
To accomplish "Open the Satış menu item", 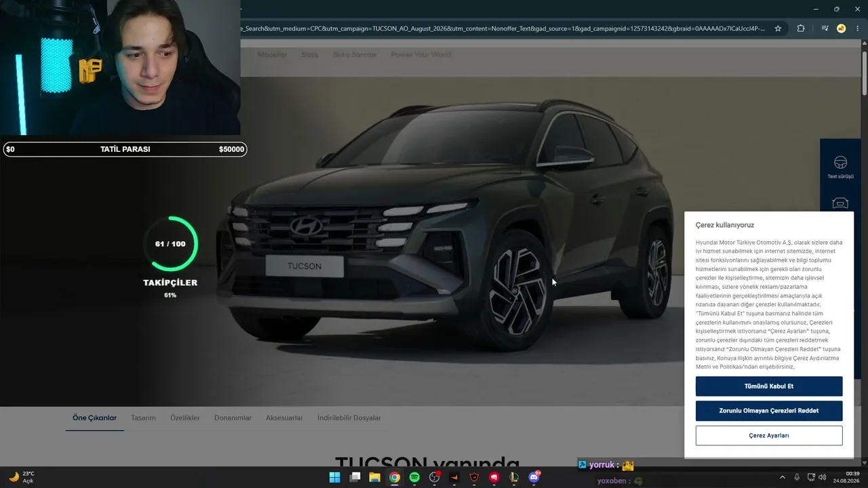I will click(310, 54).
